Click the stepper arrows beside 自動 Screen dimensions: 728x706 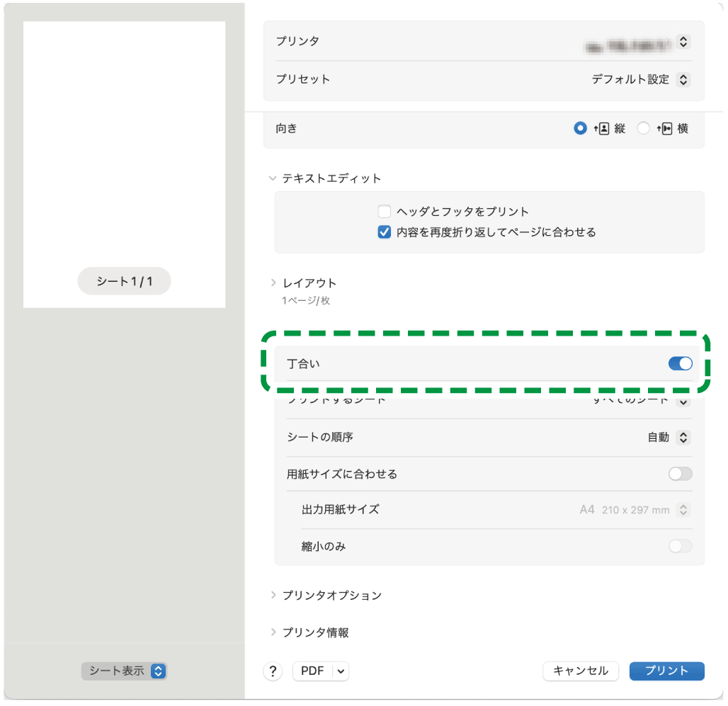point(683,437)
